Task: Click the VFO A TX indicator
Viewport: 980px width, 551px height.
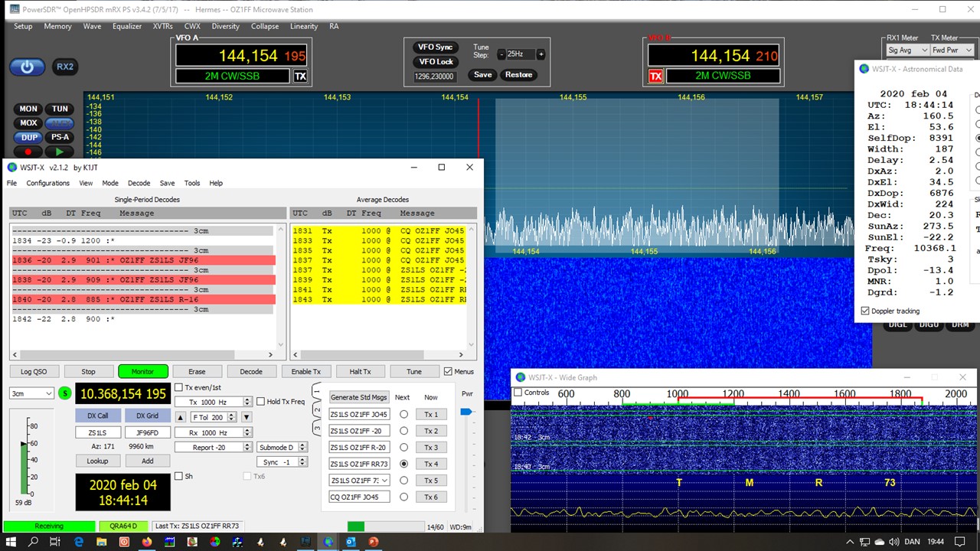Action: (x=300, y=77)
